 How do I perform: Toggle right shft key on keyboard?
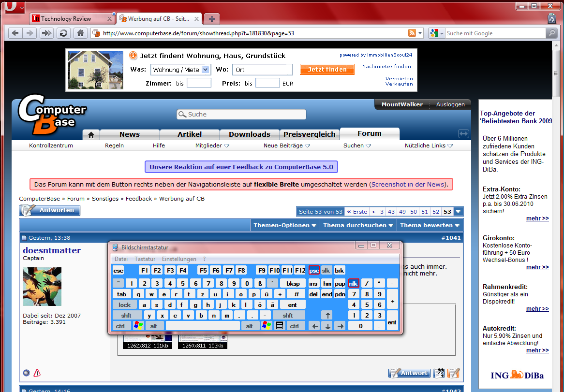point(289,316)
